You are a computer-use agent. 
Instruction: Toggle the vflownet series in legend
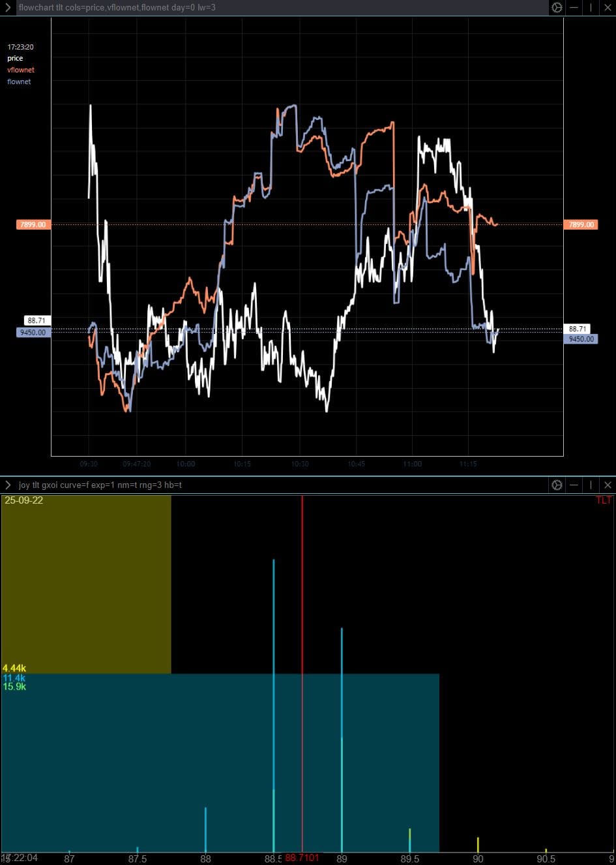21,70
